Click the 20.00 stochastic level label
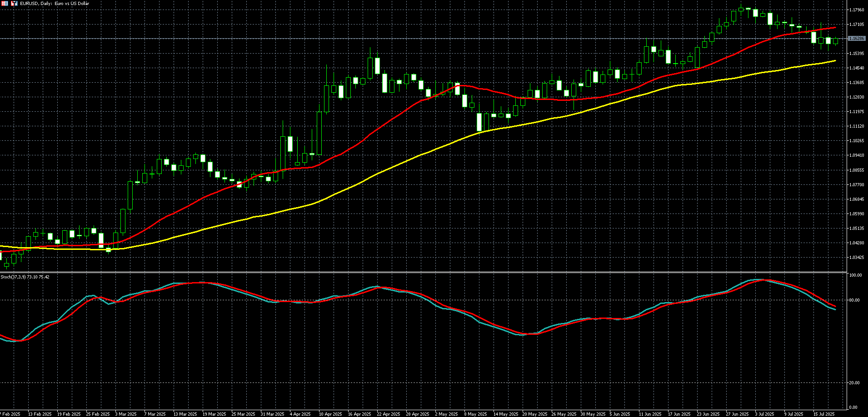868x417 pixels. (854, 383)
